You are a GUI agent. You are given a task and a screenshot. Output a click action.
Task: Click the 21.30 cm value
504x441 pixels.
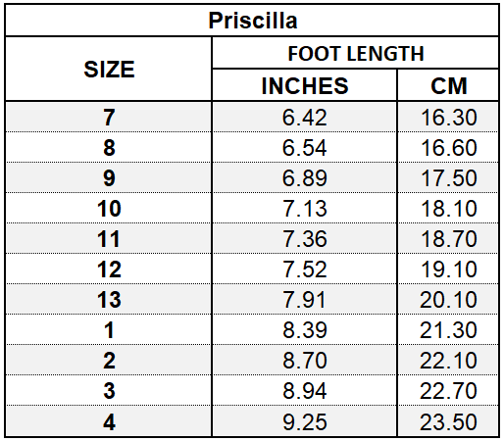[x=448, y=329]
